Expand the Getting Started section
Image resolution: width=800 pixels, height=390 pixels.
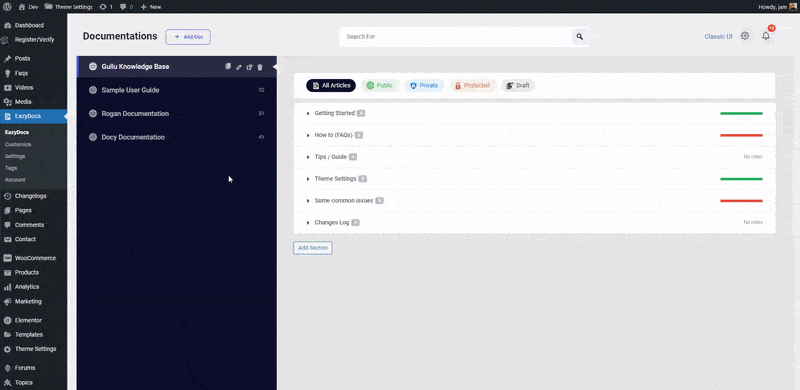coord(308,113)
